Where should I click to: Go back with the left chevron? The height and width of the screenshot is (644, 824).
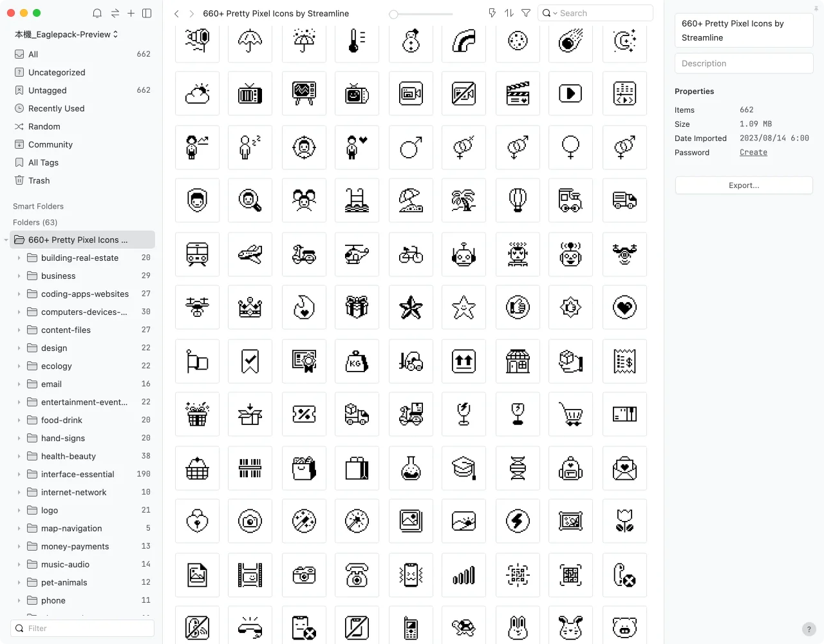[x=176, y=14]
